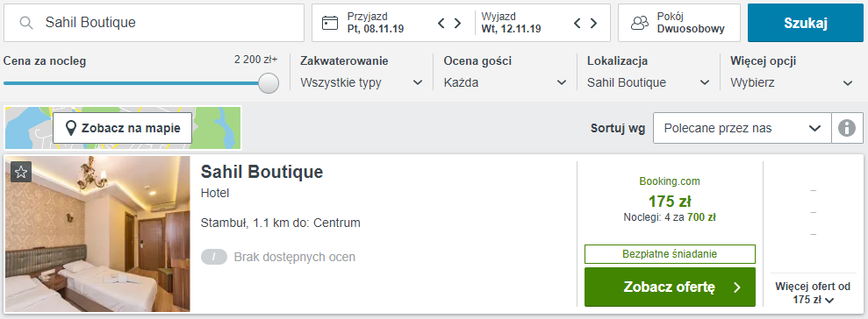Viewport: 868px width, 319px height.
Task: Click the price per night slider handle
Action: click(x=269, y=83)
